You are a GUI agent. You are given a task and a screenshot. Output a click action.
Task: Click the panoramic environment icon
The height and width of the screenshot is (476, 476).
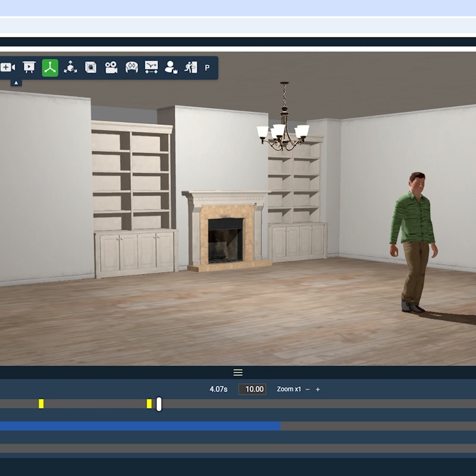coord(131,67)
